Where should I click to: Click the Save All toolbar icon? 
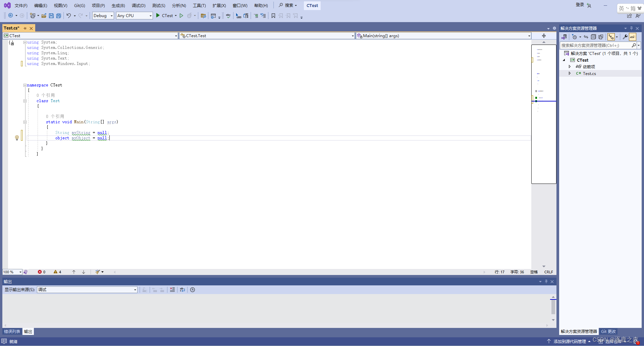point(59,16)
